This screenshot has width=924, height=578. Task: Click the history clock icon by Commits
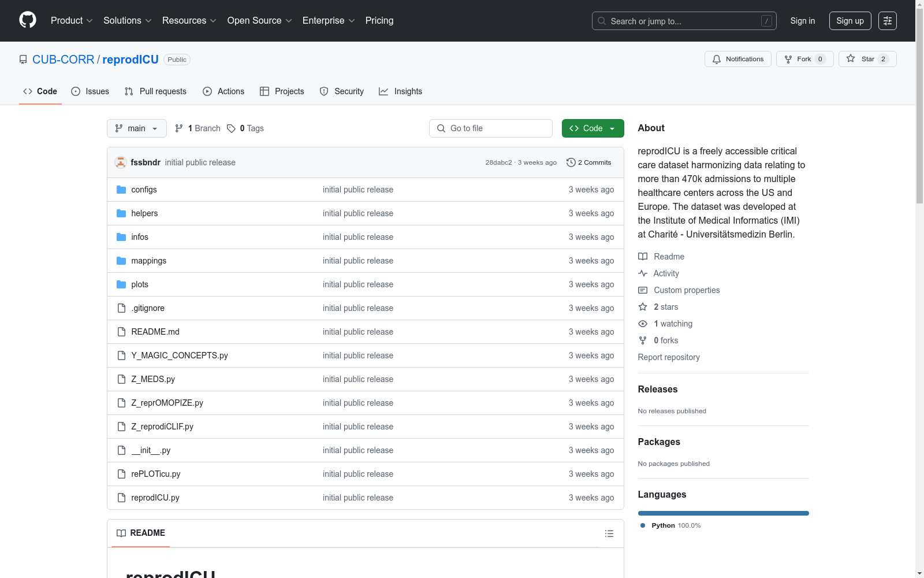click(x=571, y=162)
